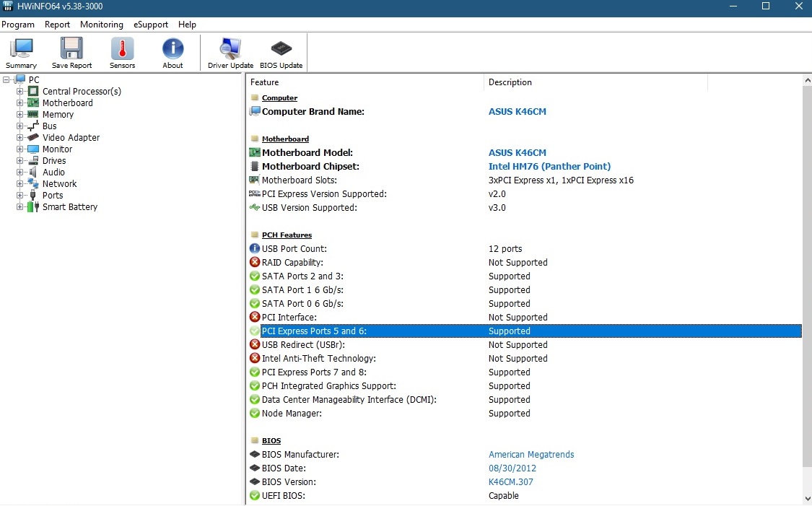The image size is (812, 506).
Task: Select the Ports tree item label
Action: click(x=53, y=195)
